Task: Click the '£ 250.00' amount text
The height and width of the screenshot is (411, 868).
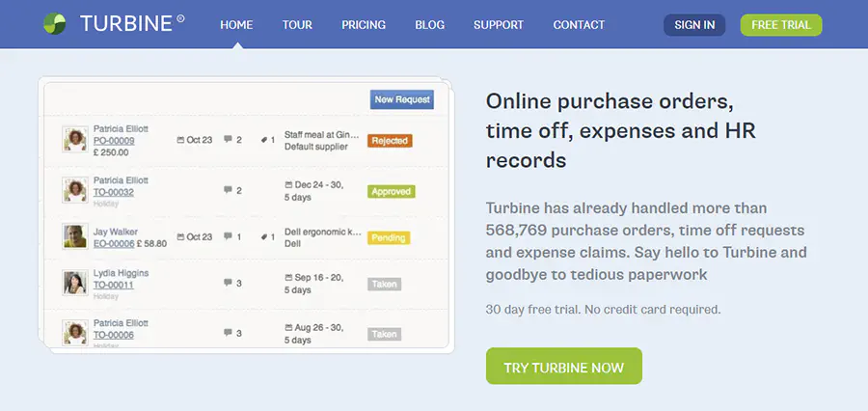Action: pos(111,152)
